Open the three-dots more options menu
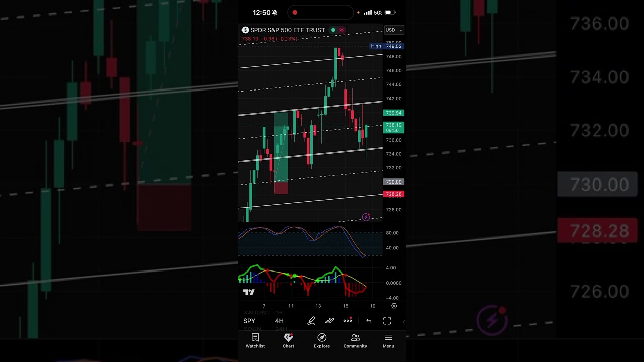 348,320
